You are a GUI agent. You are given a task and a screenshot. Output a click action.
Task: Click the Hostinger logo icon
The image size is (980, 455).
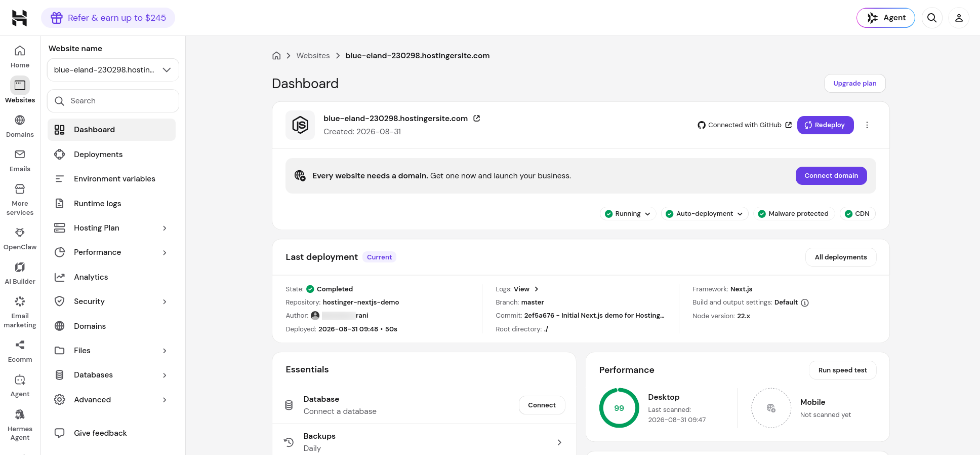19,18
